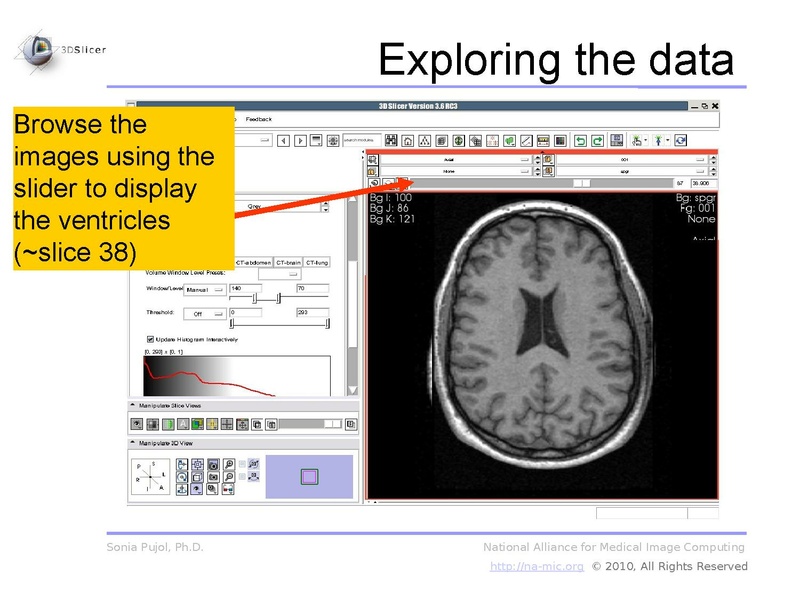Click the zoom-in magnifier in 3D View panel
The height and width of the screenshot is (600, 800).
tap(229, 465)
